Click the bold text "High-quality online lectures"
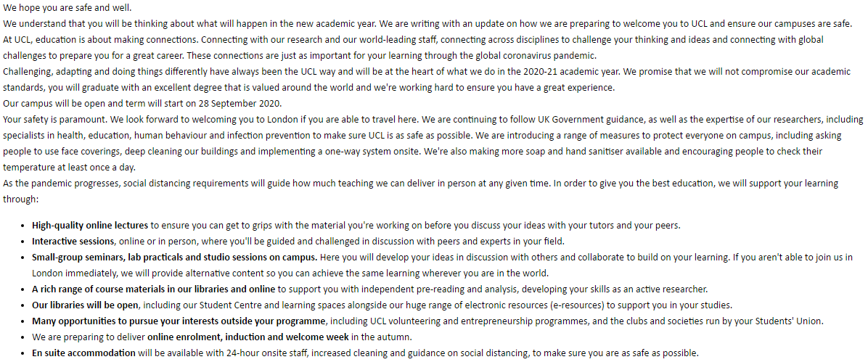868x362 pixels. coord(90,225)
